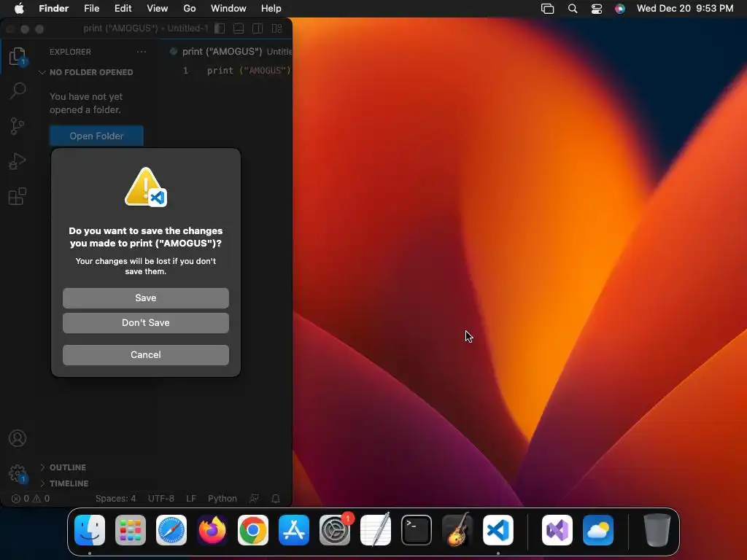Open notifications bell in status bar
Viewport: 747px width, 560px height.
(275, 499)
